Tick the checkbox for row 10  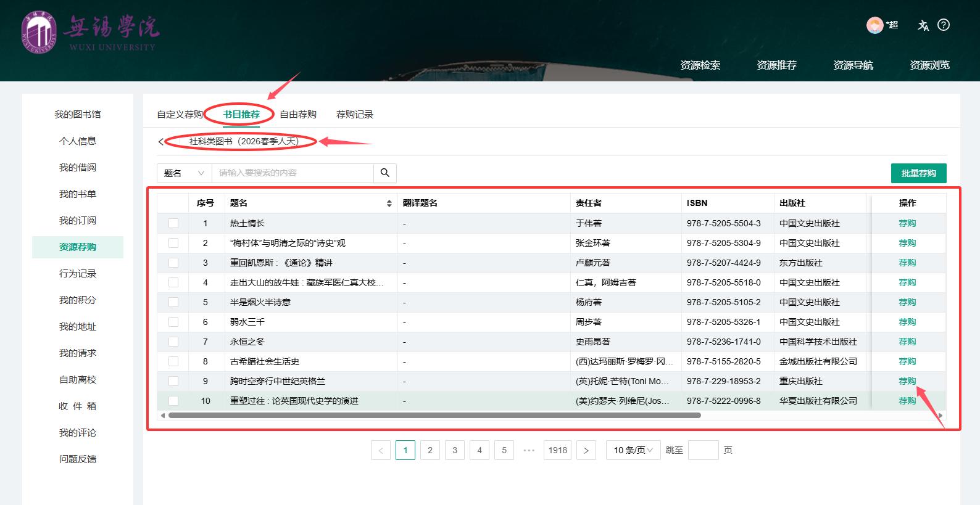173,401
